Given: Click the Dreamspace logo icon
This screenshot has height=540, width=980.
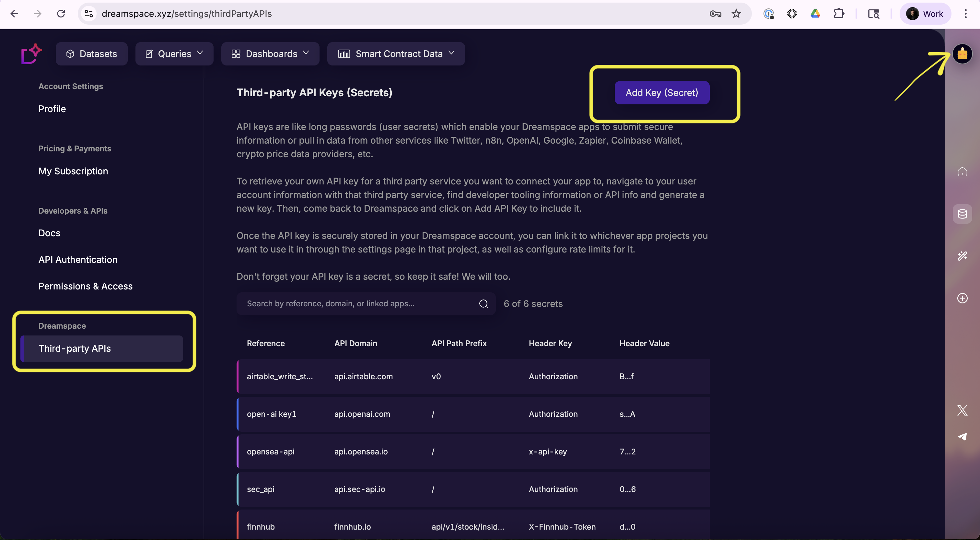Looking at the screenshot, I should click(31, 54).
